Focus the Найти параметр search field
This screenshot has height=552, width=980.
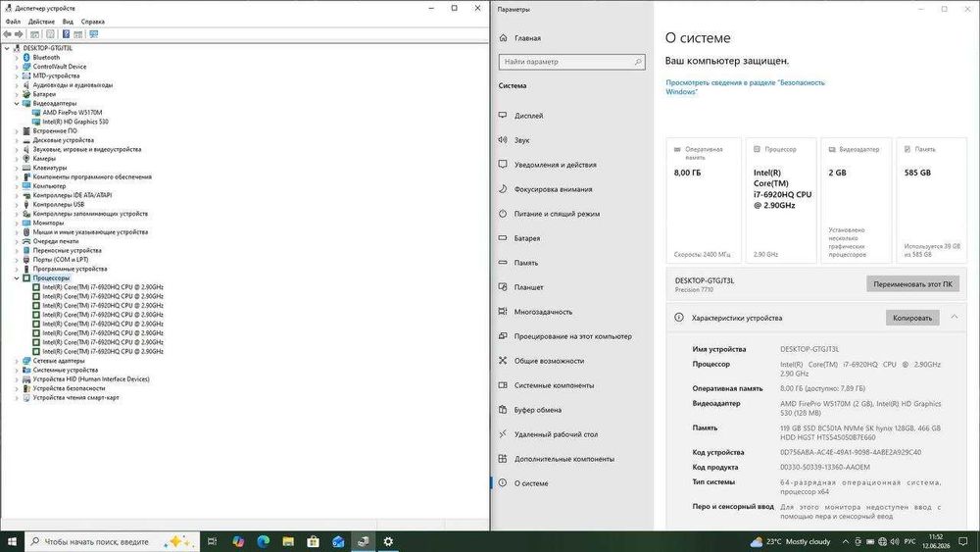(571, 62)
